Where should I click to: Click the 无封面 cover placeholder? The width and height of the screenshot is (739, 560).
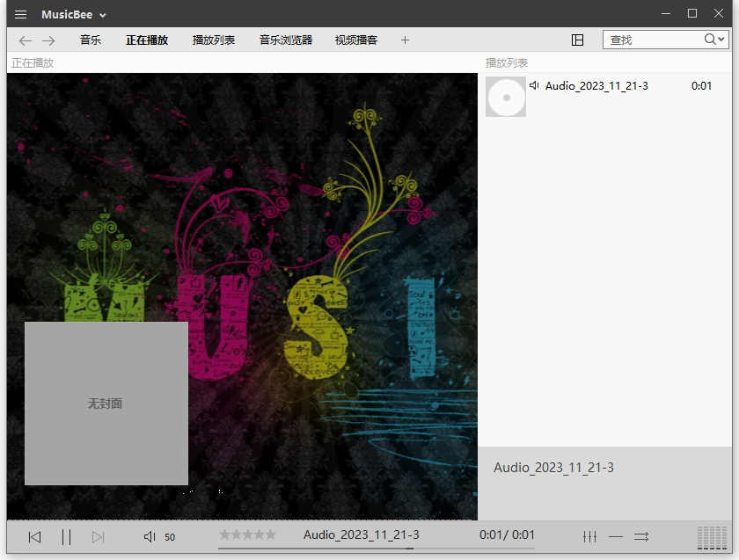[106, 404]
